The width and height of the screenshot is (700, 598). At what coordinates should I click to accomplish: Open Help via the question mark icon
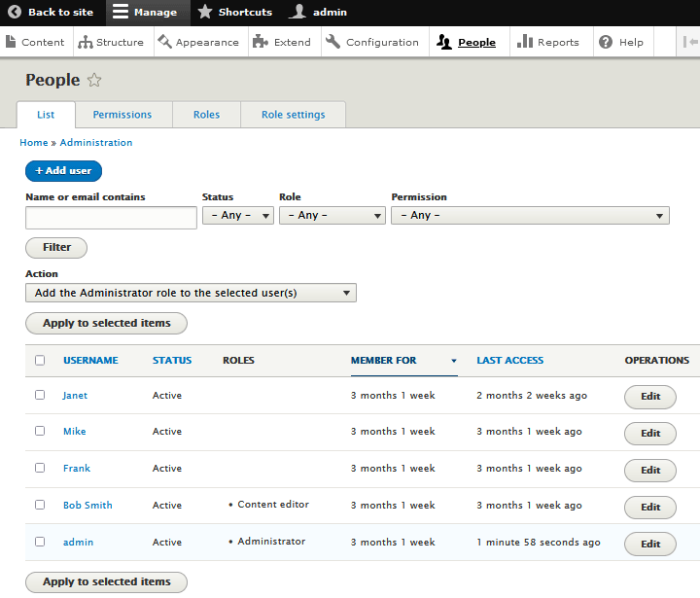pyautogui.click(x=606, y=42)
